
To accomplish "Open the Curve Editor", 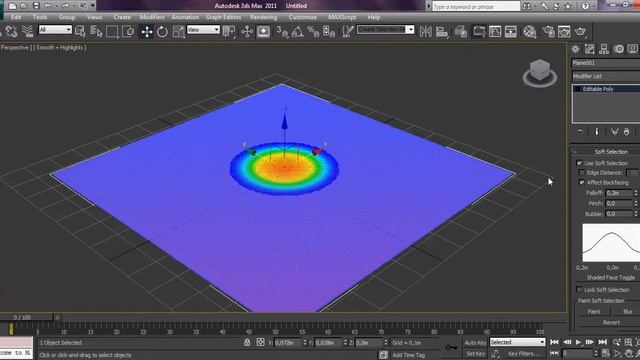I will [495, 31].
